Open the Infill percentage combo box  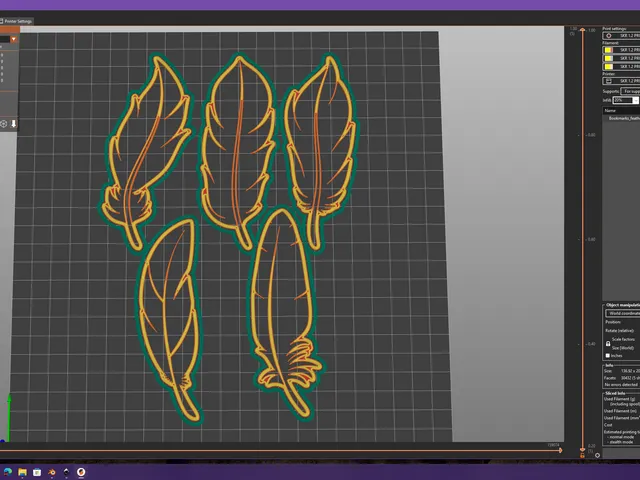tap(625, 100)
